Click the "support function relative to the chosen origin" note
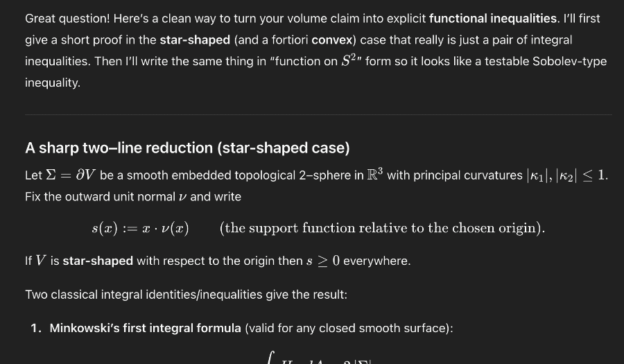The height and width of the screenshot is (364, 624). coord(382,228)
